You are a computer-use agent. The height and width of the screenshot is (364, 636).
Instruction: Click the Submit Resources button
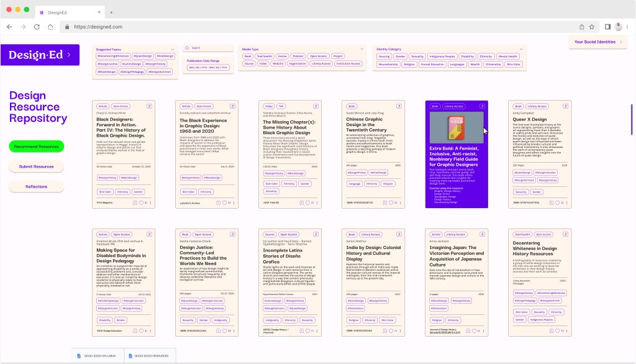36,166
